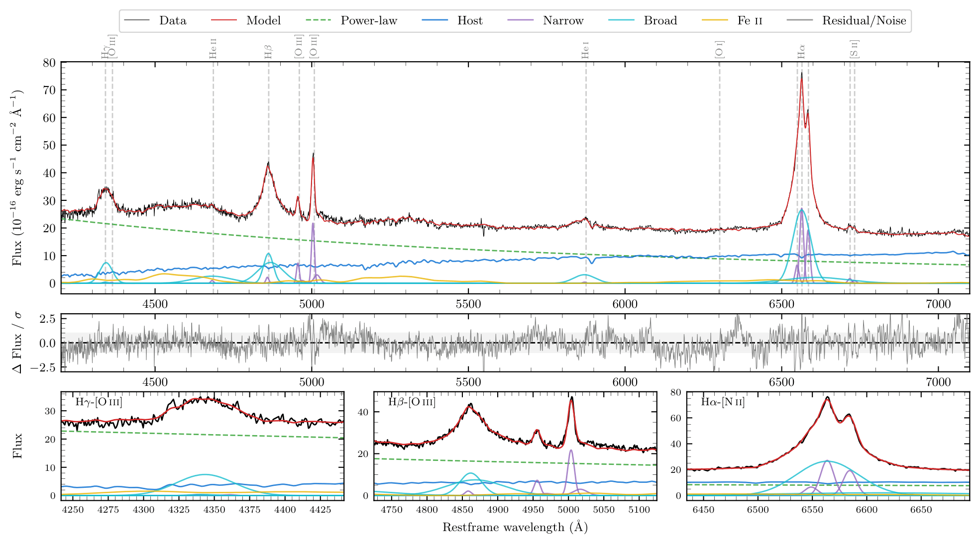Click the Δ Flux / σ axis label
Image resolution: width=980 pixels, height=544 pixels.
point(18,343)
